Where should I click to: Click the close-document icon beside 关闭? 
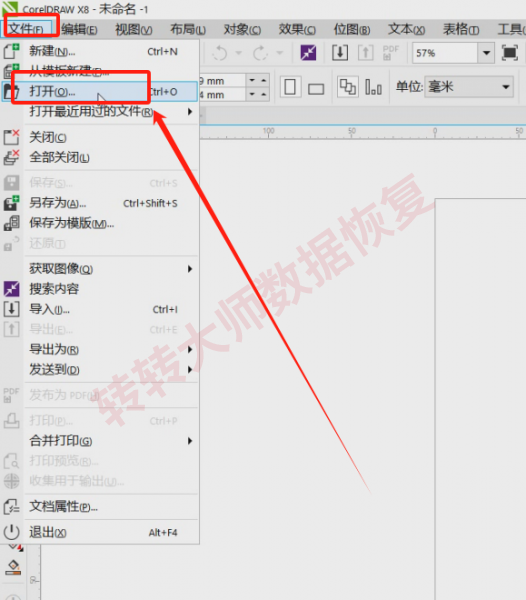click(11, 137)
